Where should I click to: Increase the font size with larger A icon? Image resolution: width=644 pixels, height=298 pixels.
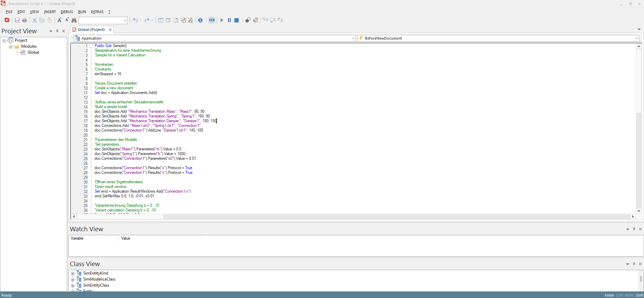click(x=59, y=20)
